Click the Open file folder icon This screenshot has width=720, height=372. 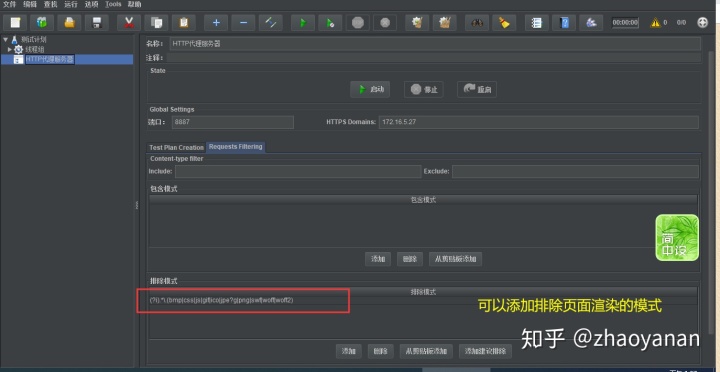pyautogui.click(x=69, y=22)
